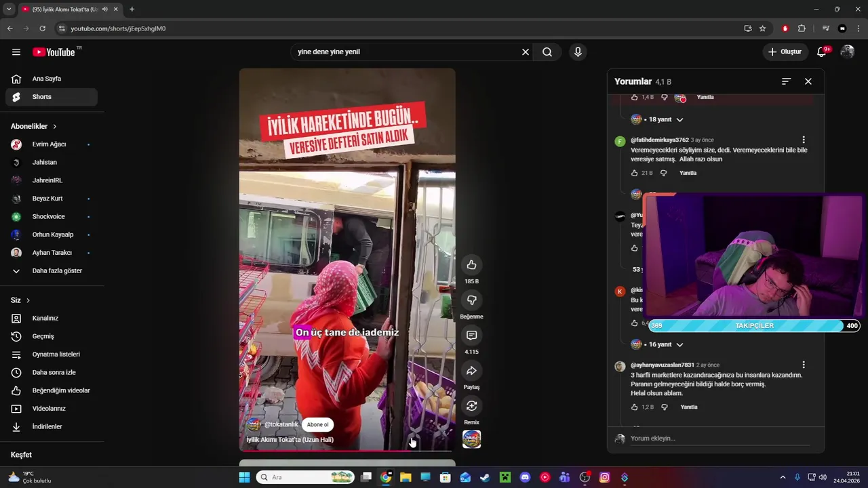
Task: Open Daha sonra izle
Action: coord(52,372)
